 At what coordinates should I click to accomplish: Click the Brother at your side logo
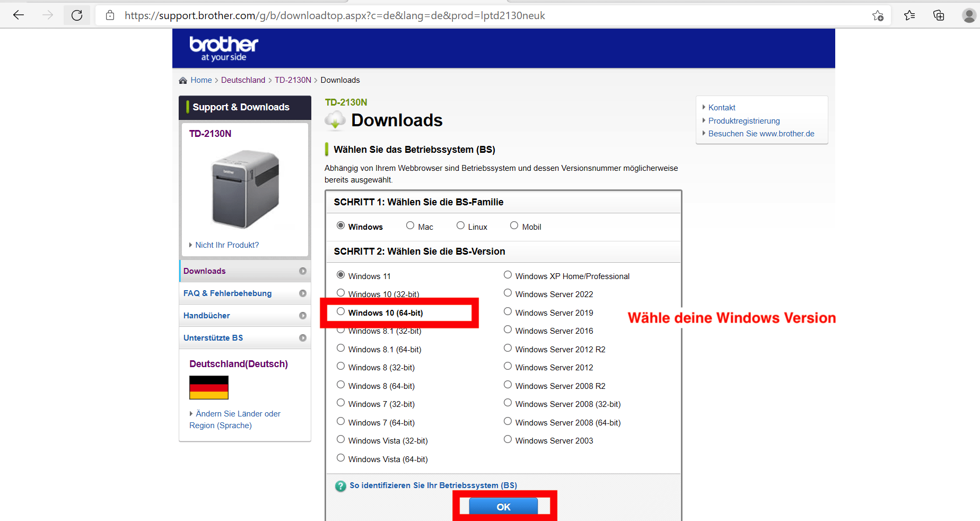[x=224, y=48]
